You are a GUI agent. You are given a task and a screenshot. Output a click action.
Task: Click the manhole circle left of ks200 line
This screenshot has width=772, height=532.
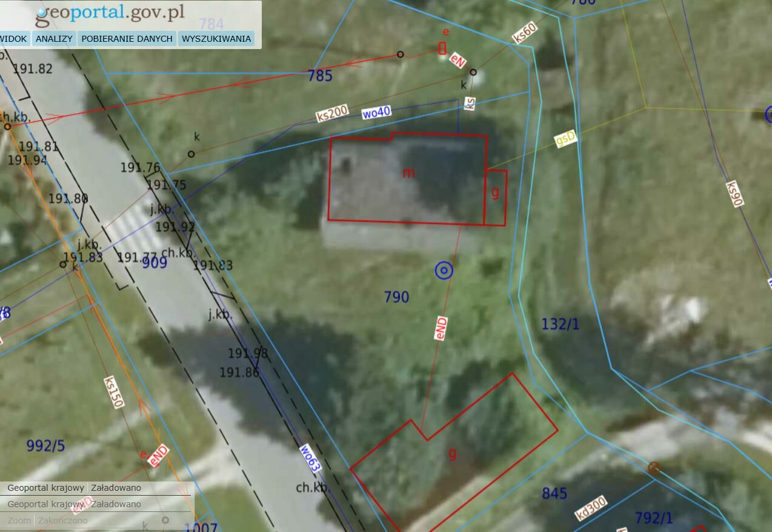(191, 154)
